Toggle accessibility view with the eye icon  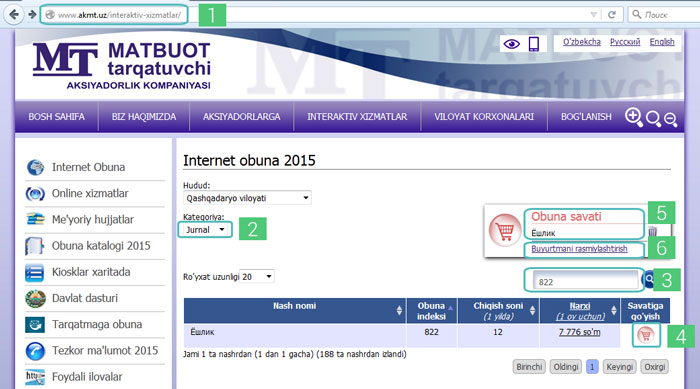[x=512, y=44]
